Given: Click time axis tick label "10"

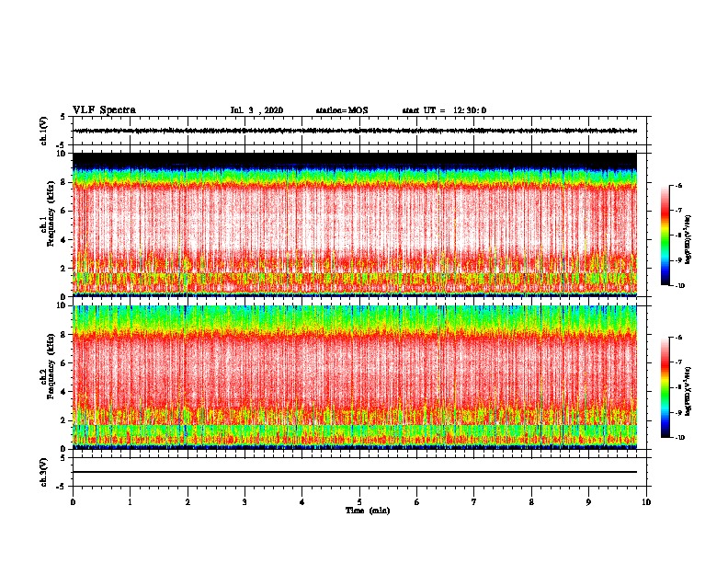Looking at the screenshot, I should coord(646,502).
